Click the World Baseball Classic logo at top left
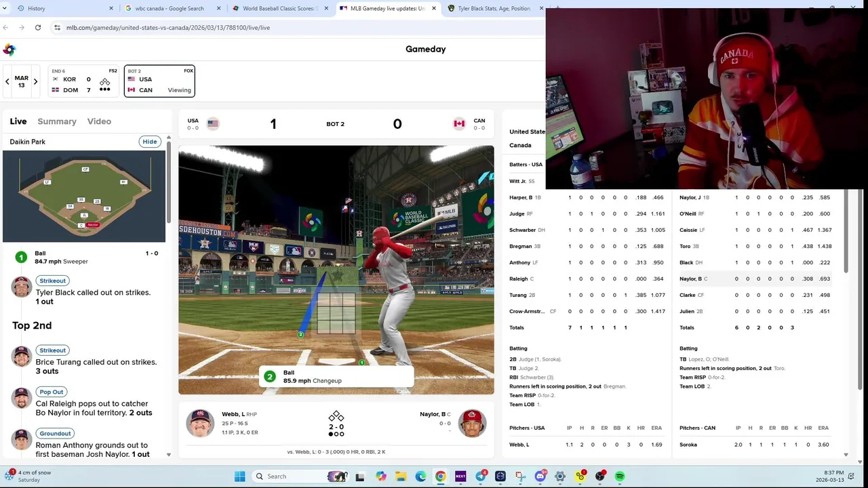This screenshot has width=868, height=488. (9, 49)
